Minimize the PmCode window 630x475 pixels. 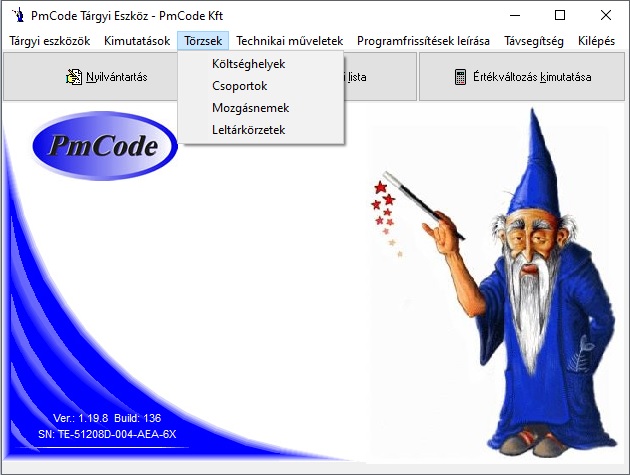coord(515,16)
